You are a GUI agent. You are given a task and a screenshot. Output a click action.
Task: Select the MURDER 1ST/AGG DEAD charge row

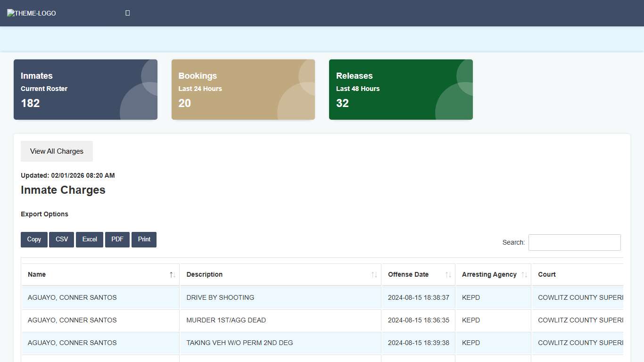(226, 321)
